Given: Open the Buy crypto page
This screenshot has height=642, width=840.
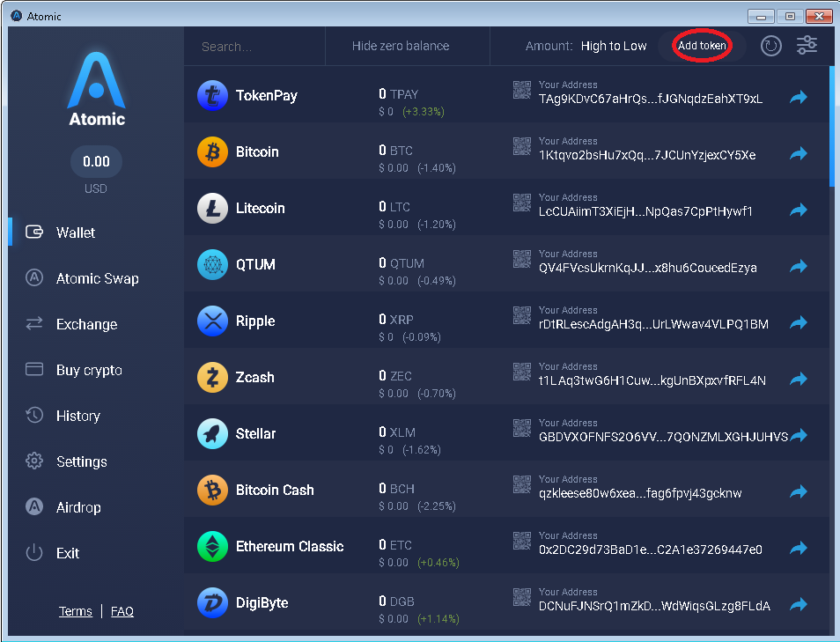Looking at the screenshot, I should [89, 370].
